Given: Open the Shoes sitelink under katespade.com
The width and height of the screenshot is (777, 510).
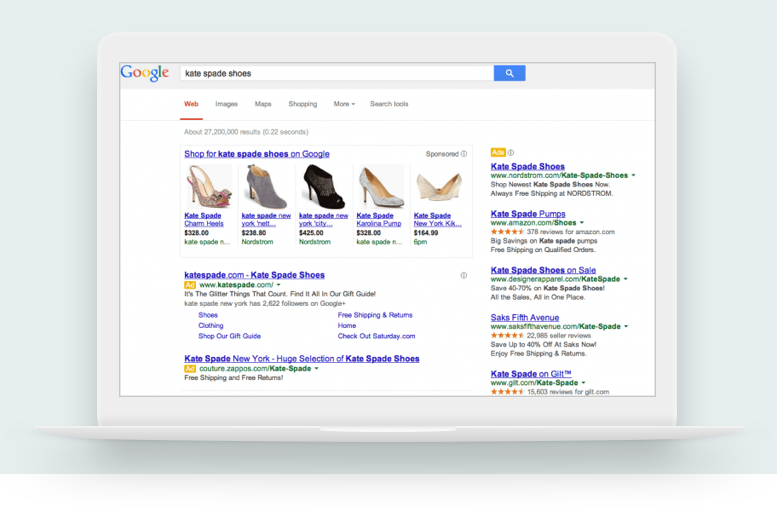Looking at the screenshot, I should (x=208, y=315).
